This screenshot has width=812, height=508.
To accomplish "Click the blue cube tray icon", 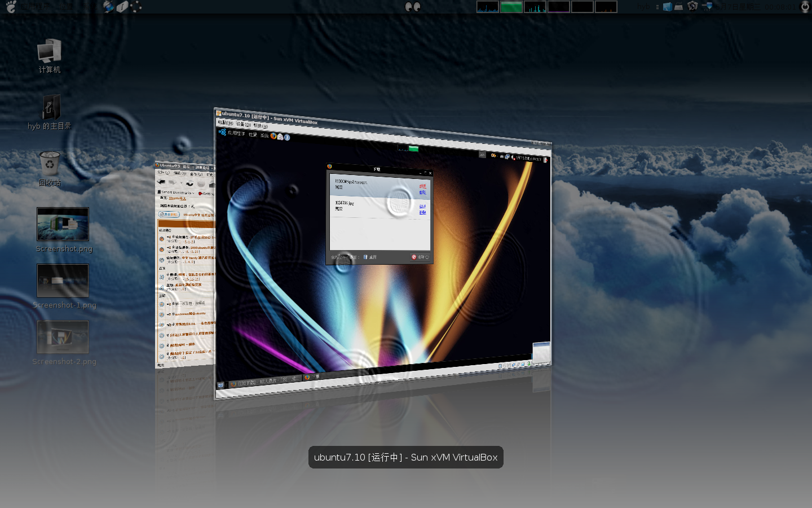I will [x=668, y=7].
